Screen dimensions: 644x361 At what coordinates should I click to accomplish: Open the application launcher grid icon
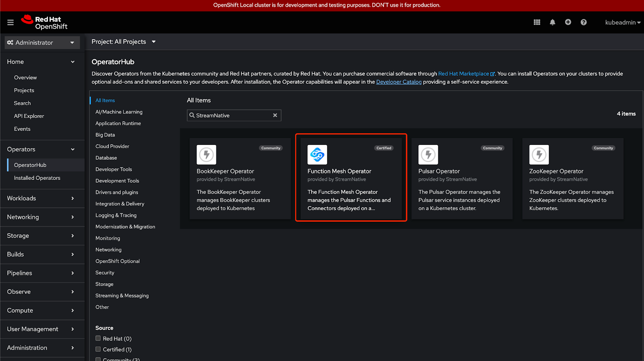[537, 23]
